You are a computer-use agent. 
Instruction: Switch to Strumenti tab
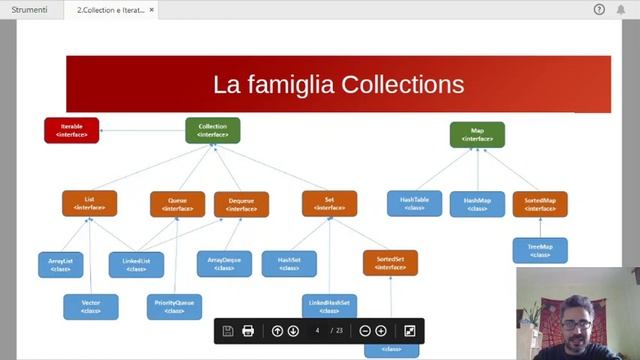tap(29, 10)
